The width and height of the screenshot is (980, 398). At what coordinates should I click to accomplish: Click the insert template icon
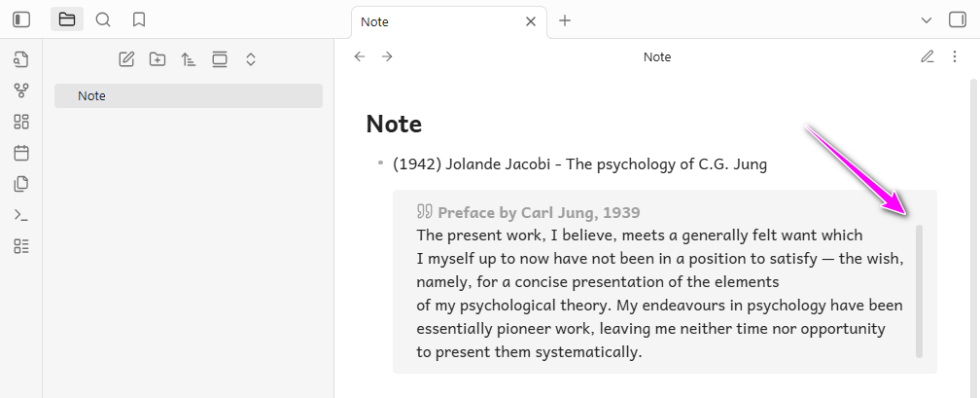coord(21,184)
